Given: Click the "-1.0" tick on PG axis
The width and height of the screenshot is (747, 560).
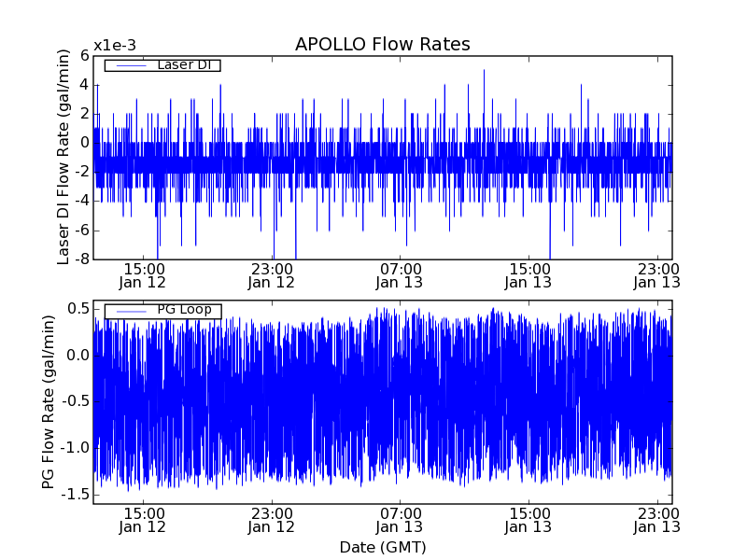Looking at the screenshot, I should (x=76, y=448).
